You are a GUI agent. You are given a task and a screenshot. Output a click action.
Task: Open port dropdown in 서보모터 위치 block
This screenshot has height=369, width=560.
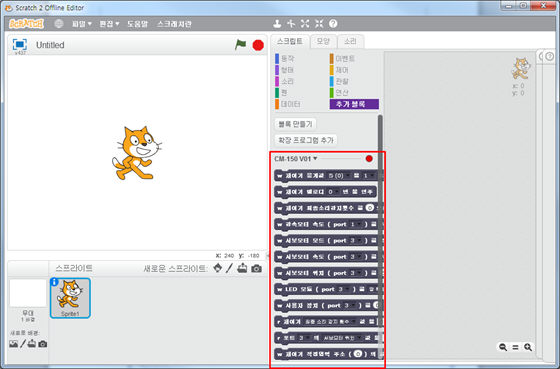(356, 273)
